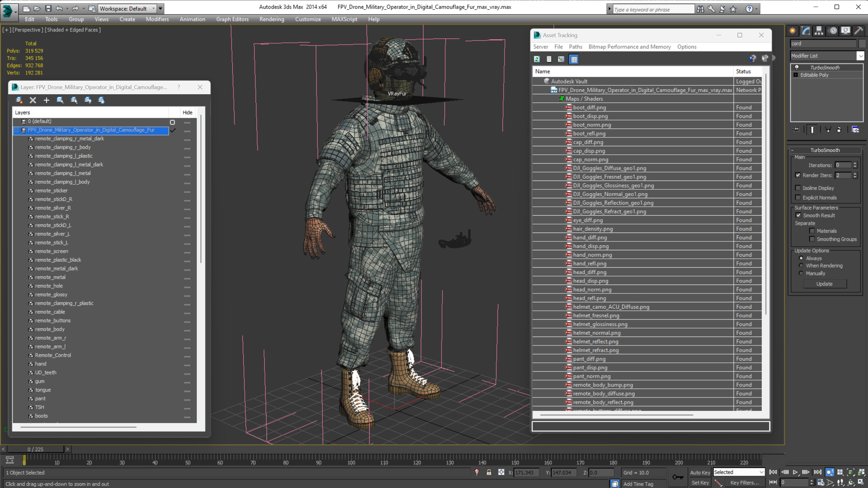Open Bitmap Performance and Memory menu
Viewport: 868px width, 488px height.
point(629,47)
